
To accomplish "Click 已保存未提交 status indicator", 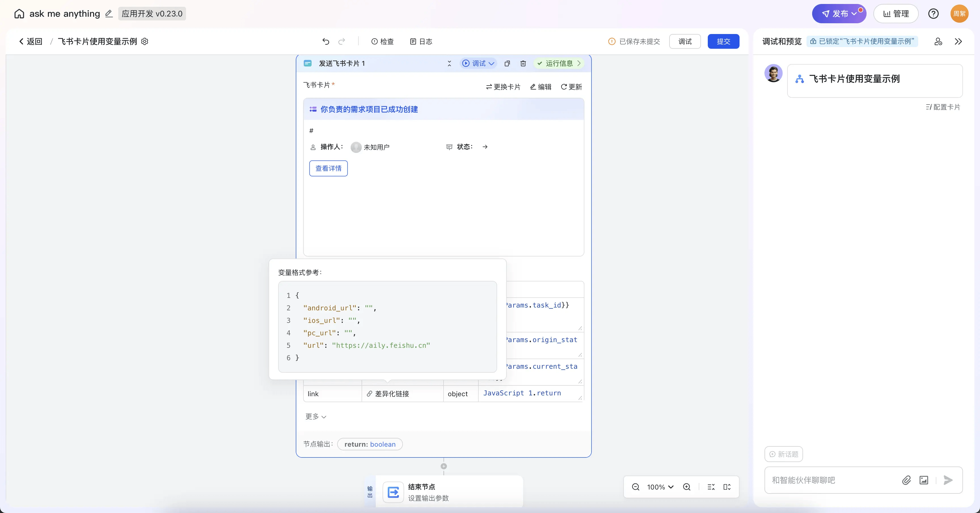I will coord(634,41).
